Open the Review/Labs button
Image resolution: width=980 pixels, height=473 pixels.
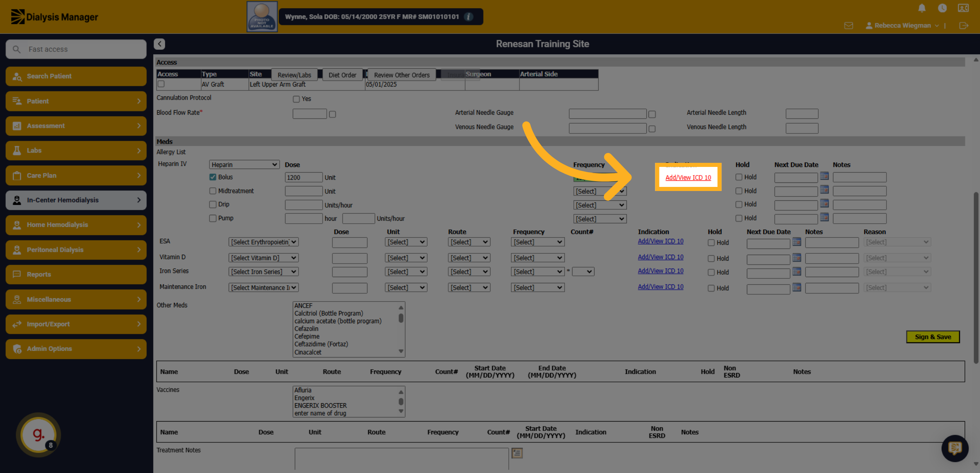[294, 75]
